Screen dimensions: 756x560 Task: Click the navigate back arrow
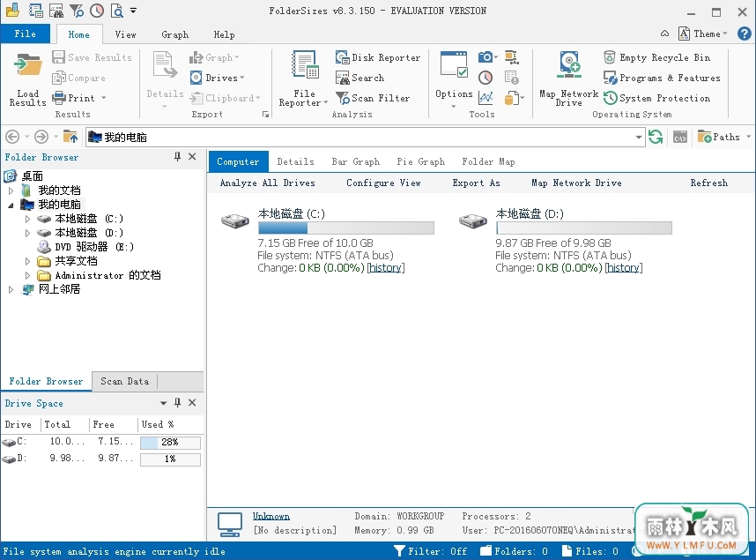click(12, 137)
